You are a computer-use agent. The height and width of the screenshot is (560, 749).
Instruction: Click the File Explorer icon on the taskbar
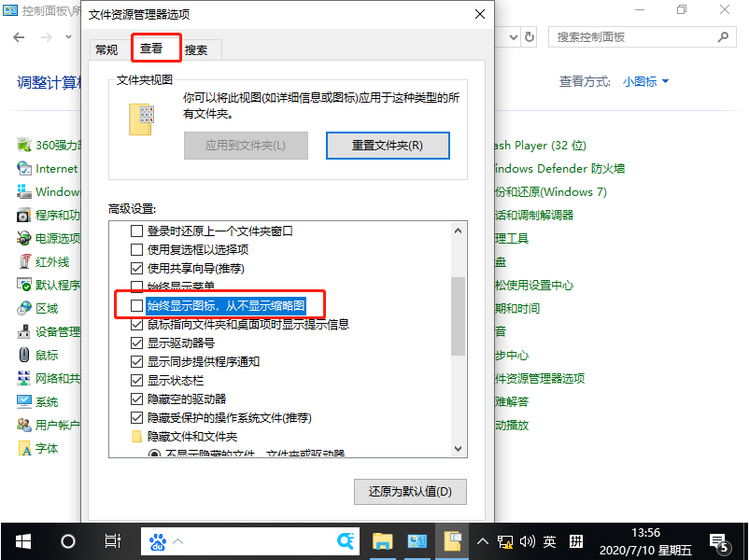[x=382, y=539]
